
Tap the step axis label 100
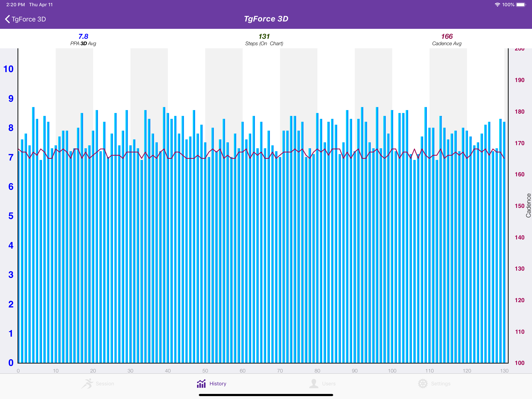pyautogui.click(x=392, y=371)
